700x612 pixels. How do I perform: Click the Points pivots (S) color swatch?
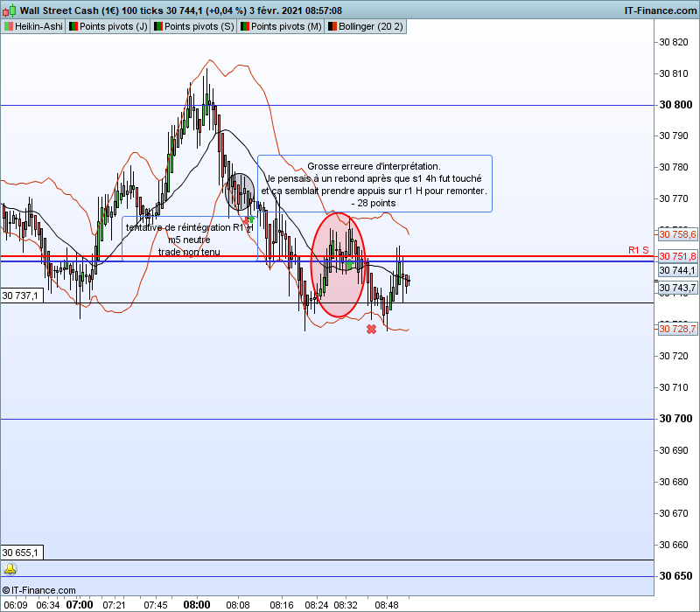coord(158,26)
